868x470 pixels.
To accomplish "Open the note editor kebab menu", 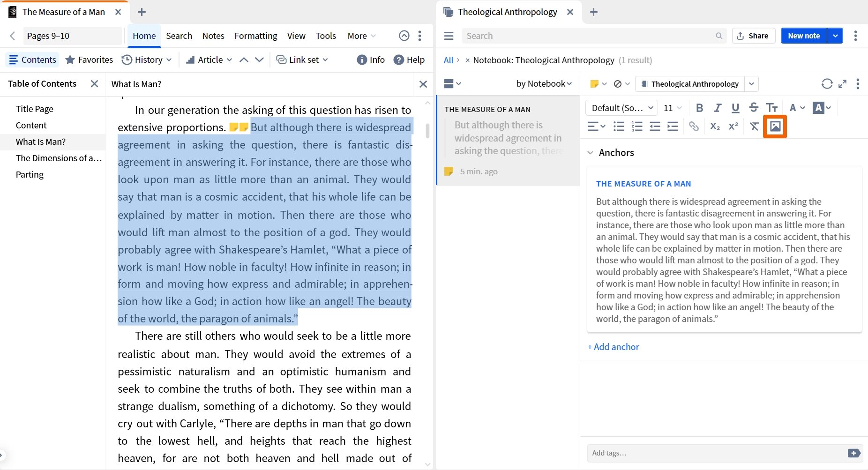I will [x=858, y=83].
